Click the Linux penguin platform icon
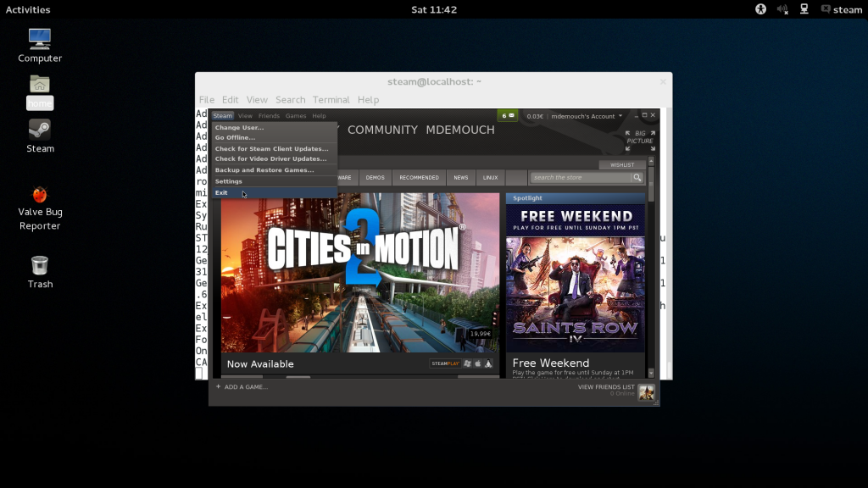 488,363
